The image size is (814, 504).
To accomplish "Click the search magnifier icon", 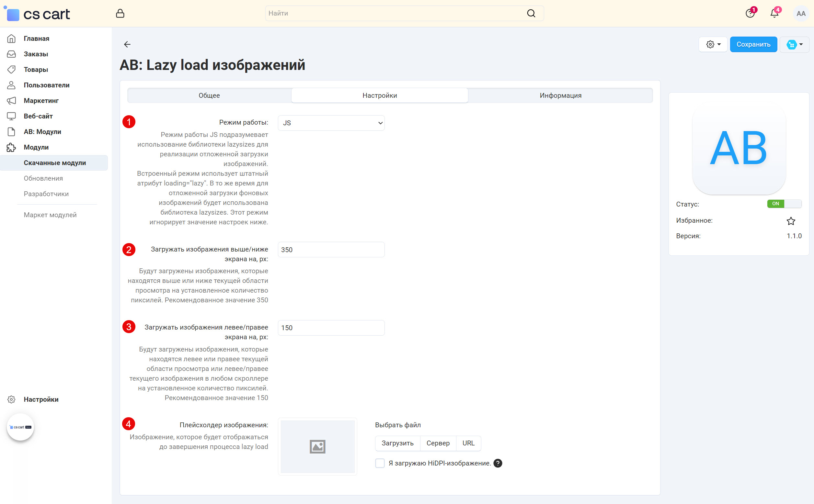I will pyautogui.click(x=531, y=13).
